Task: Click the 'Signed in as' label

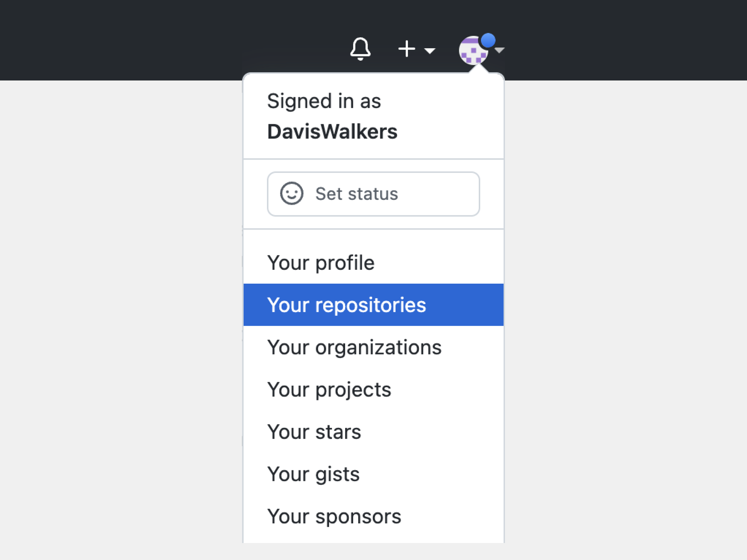Action: [x=324, y=101]
